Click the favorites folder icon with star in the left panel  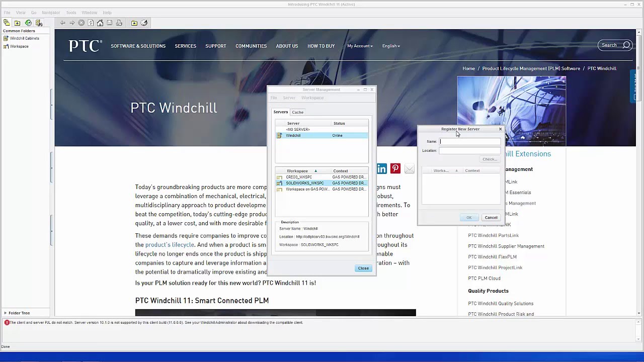[17, 23]
